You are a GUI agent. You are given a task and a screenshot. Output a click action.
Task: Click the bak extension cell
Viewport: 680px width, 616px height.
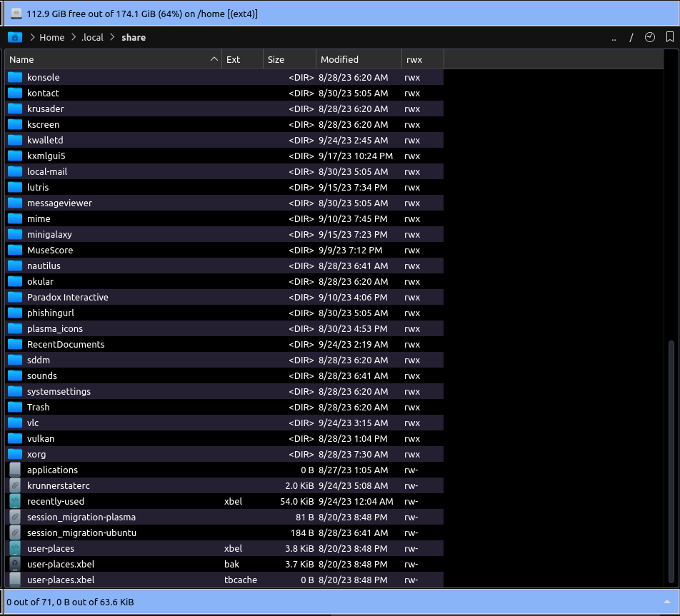[231, 564]
